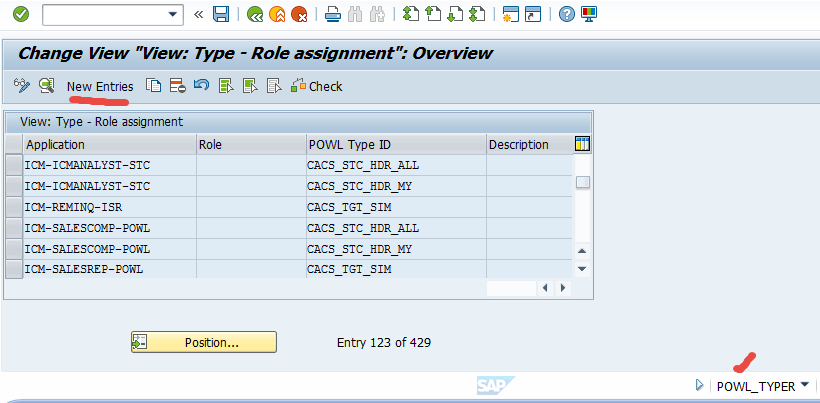Click the Select All icon
820x403 pixels.
coord(226,86)
